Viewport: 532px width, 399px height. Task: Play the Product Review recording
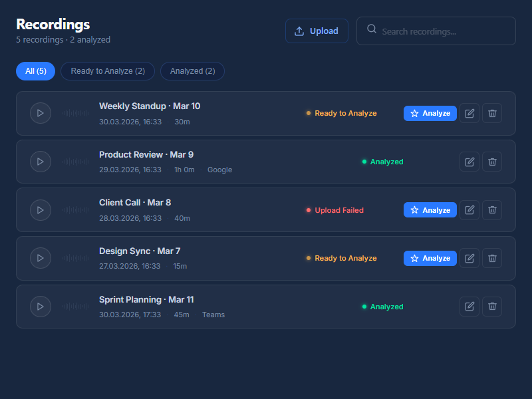point(41,162)
